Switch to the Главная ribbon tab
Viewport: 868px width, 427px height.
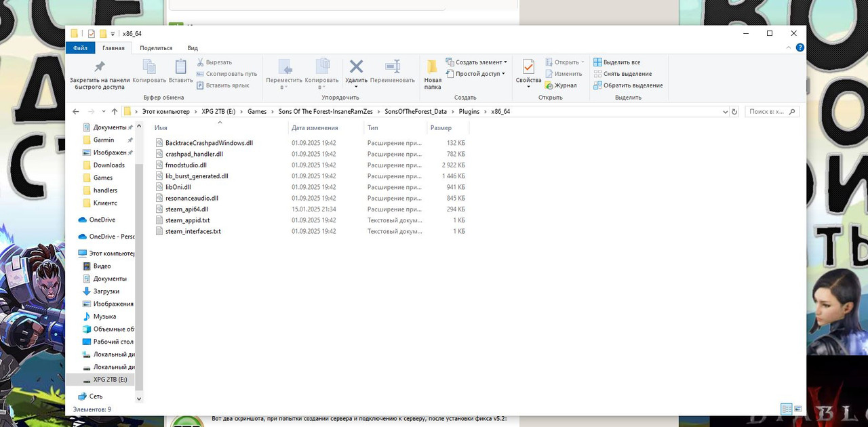coord(113,48)
